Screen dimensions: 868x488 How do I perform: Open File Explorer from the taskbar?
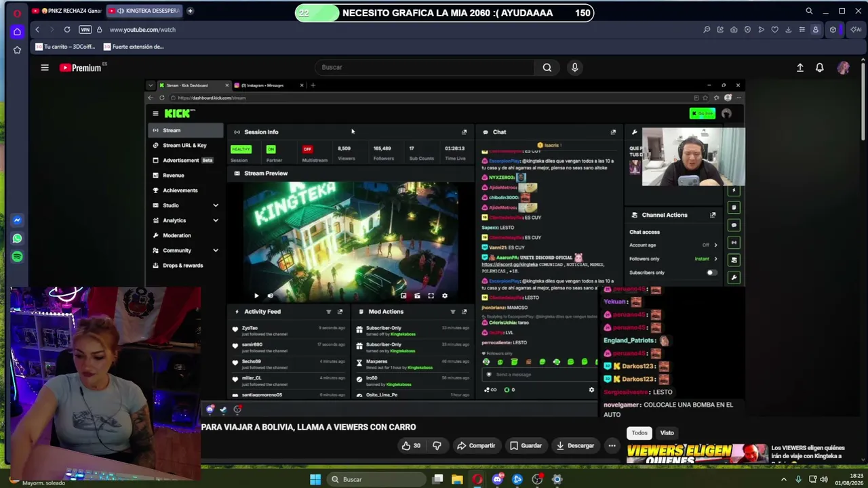pos(458,479)
